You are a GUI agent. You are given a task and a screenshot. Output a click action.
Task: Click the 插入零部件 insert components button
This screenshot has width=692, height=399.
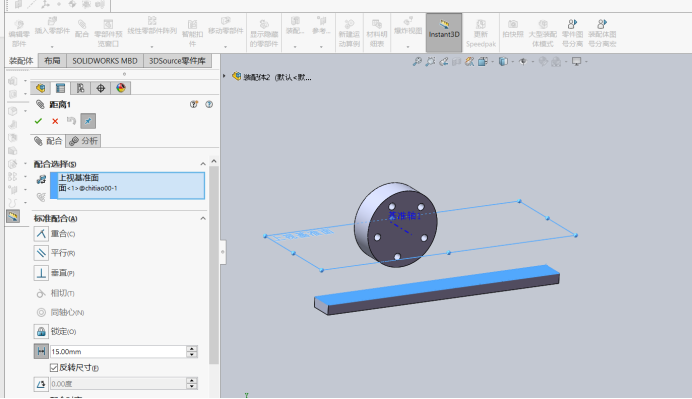pos(52,26)
